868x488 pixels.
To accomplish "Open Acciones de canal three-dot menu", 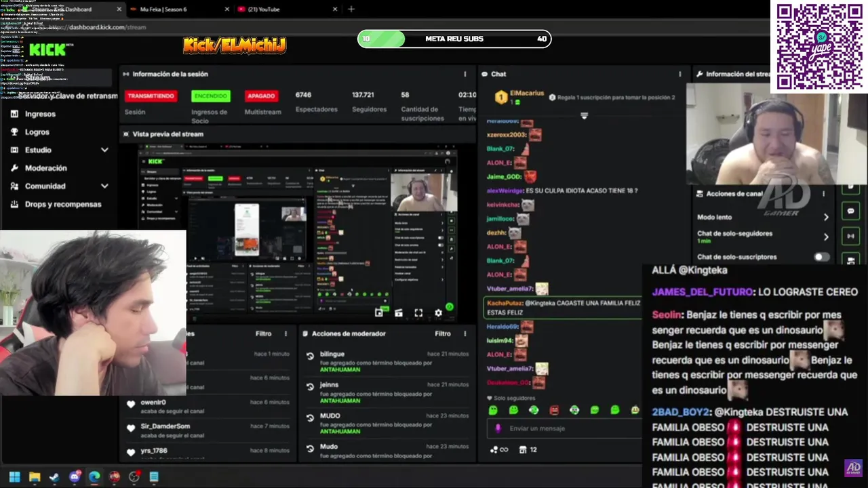I will 823,194.
